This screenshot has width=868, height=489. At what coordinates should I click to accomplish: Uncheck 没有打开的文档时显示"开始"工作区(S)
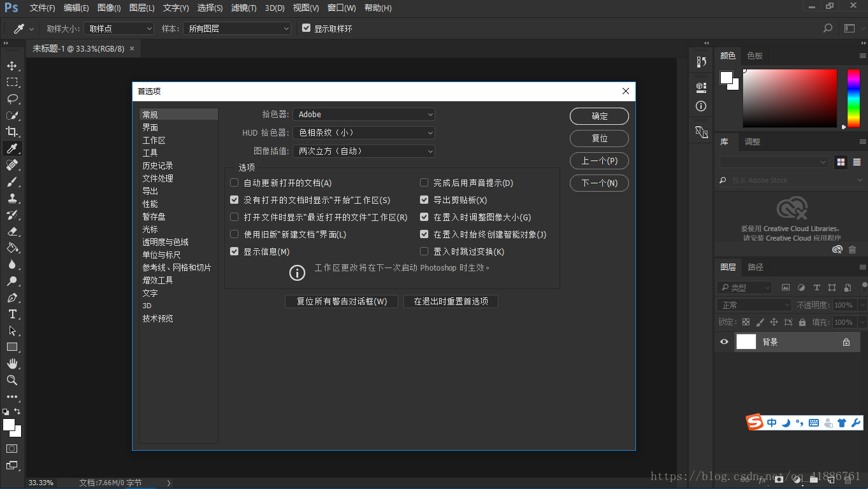click(x=235, y=200)
